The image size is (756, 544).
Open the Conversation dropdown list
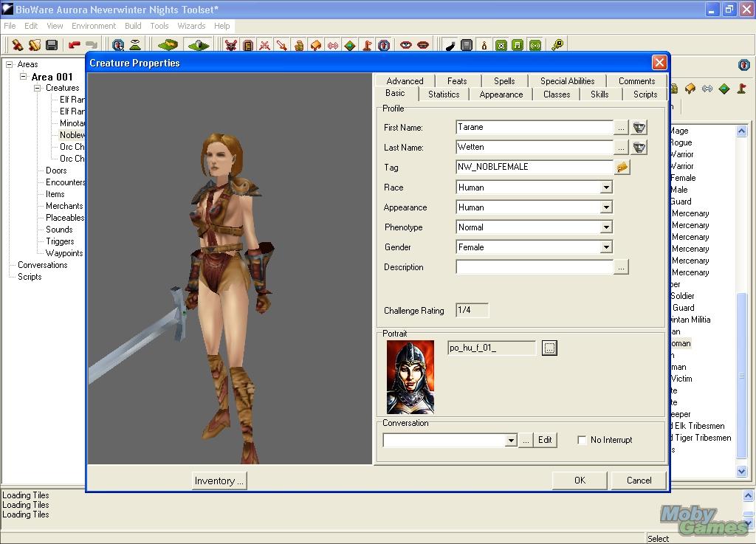click(x=511, y=440)
